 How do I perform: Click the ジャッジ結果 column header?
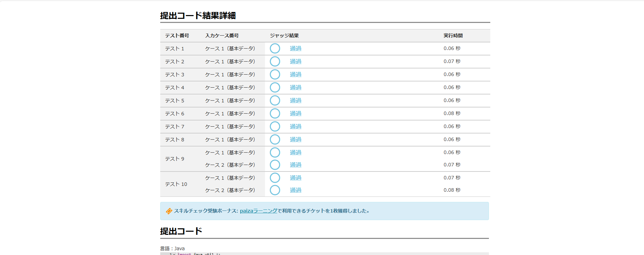pyautogui.click(x=284, y=36)
